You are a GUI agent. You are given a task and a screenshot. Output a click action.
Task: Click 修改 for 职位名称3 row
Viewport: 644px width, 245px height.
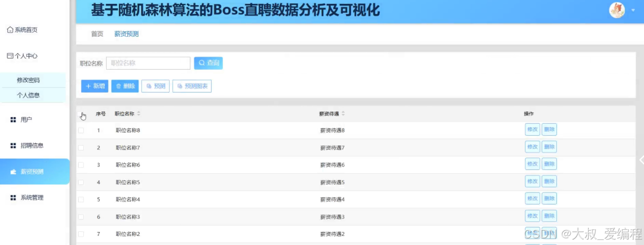(x=532, y=216)
